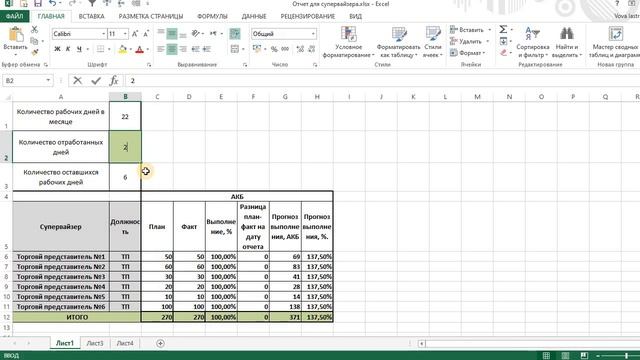Open the Лист3 sheet tab
The image size is (640, 360).
(x=95, y=343)
